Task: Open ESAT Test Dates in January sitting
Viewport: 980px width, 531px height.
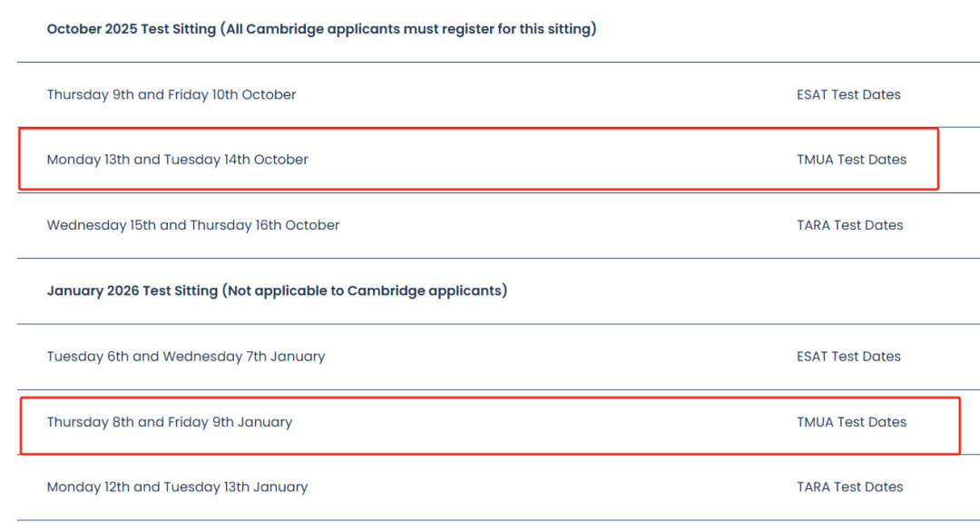Action: coord(848,357)
